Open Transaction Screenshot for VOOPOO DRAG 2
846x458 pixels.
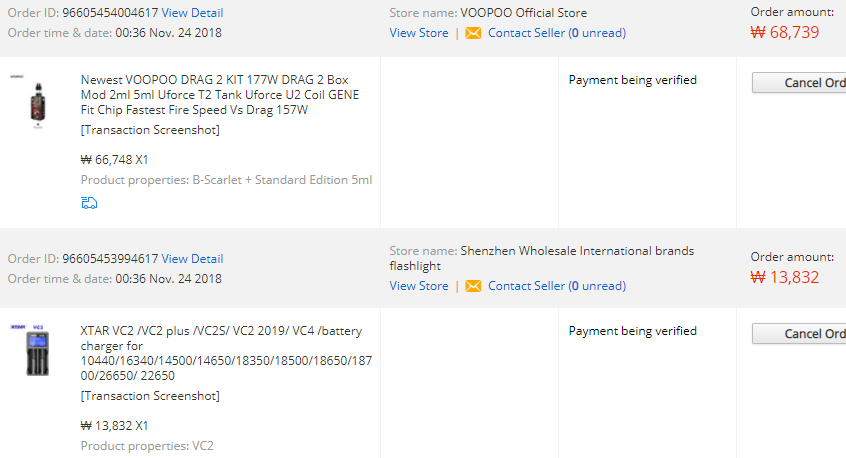pos(150,130)
